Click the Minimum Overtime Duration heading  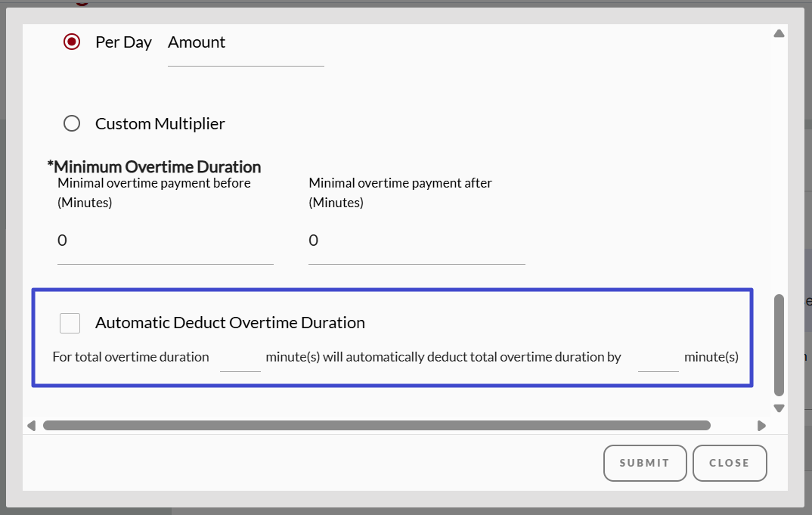tap(156, 167)
